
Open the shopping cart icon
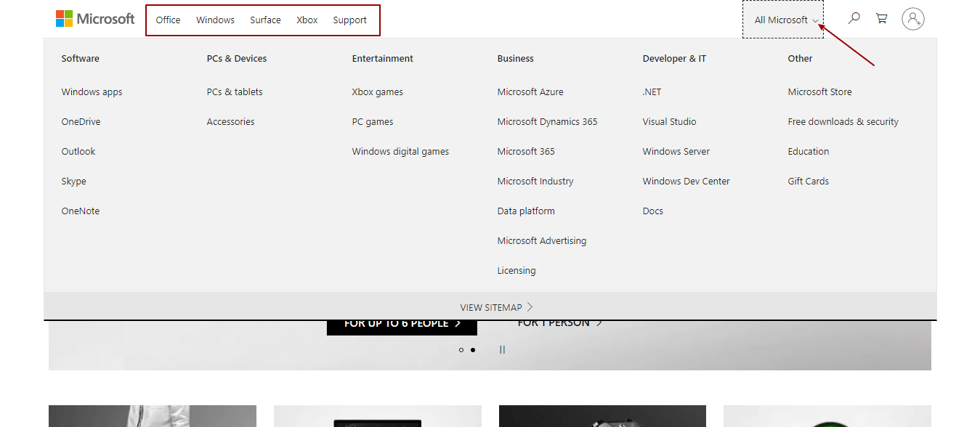point(881,18)
